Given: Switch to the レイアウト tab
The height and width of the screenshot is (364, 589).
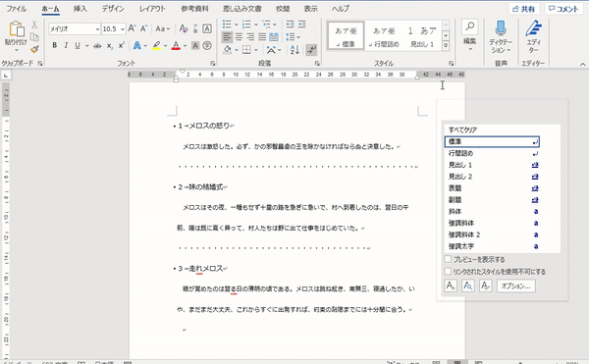Looking at the screenshot, I should coord(152,8).
